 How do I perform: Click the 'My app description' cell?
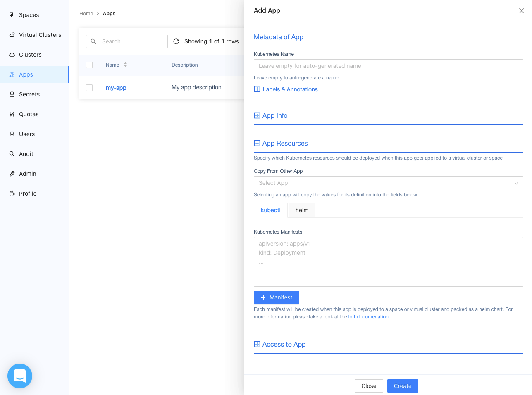pyautogui.click(x=196, y=87)
